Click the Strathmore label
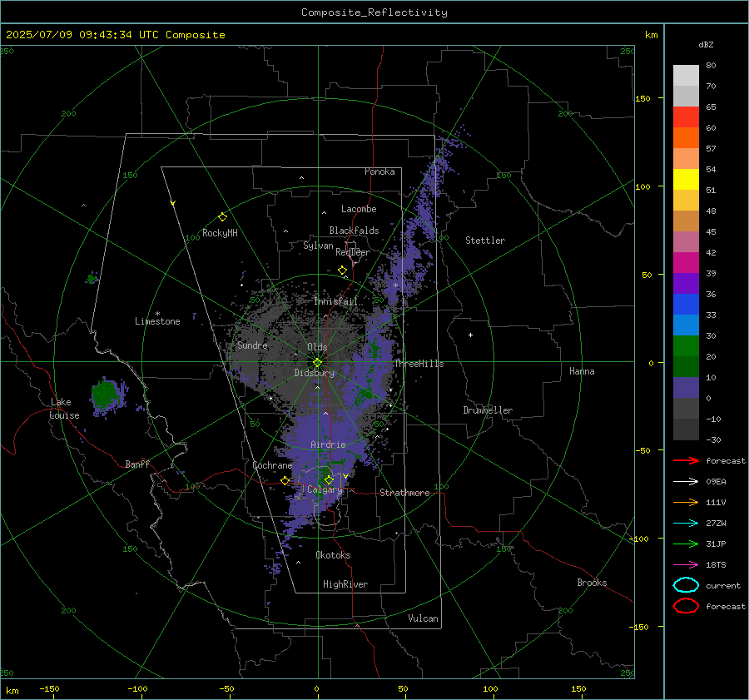Screen dimensions: 749x700 pos(404,493)
